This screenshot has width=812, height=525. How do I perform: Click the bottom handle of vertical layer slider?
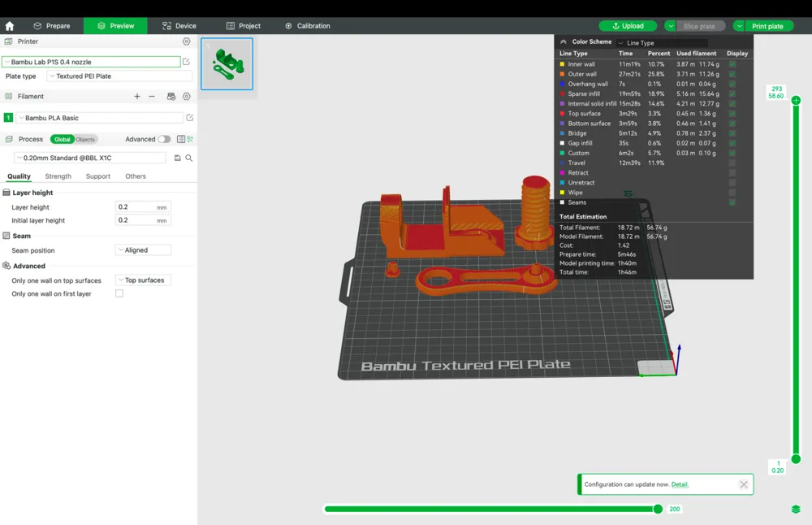(x=796, y=458)
